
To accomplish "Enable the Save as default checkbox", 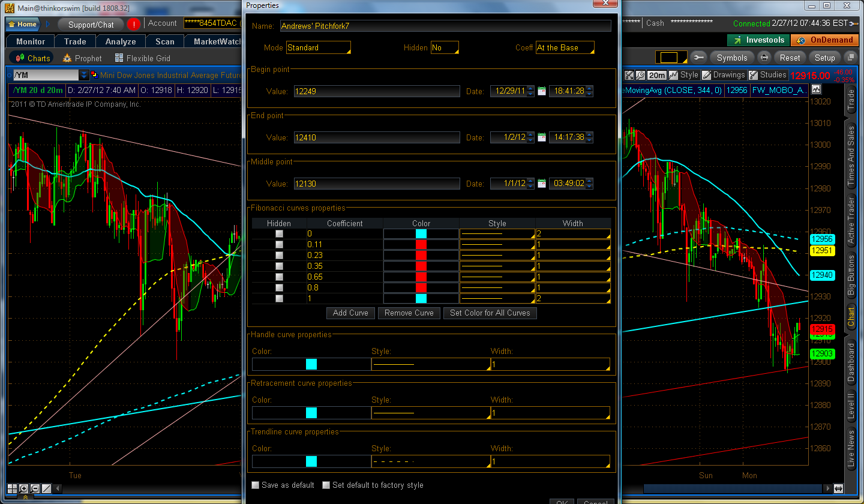I will (x=256, y=485).
